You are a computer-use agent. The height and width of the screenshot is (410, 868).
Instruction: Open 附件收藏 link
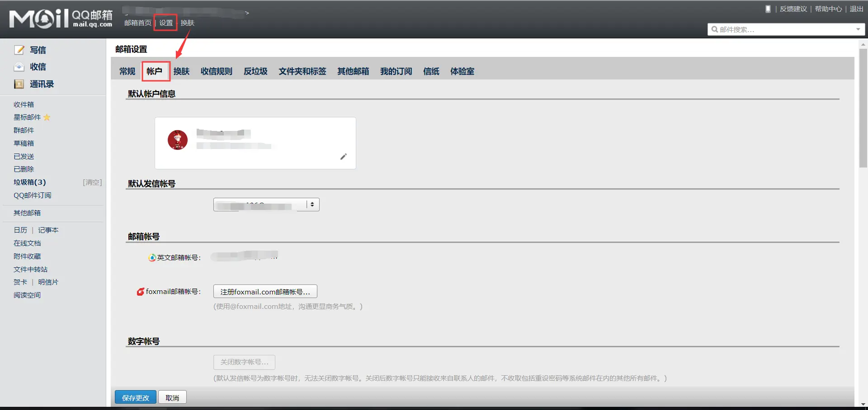[27, 256]
